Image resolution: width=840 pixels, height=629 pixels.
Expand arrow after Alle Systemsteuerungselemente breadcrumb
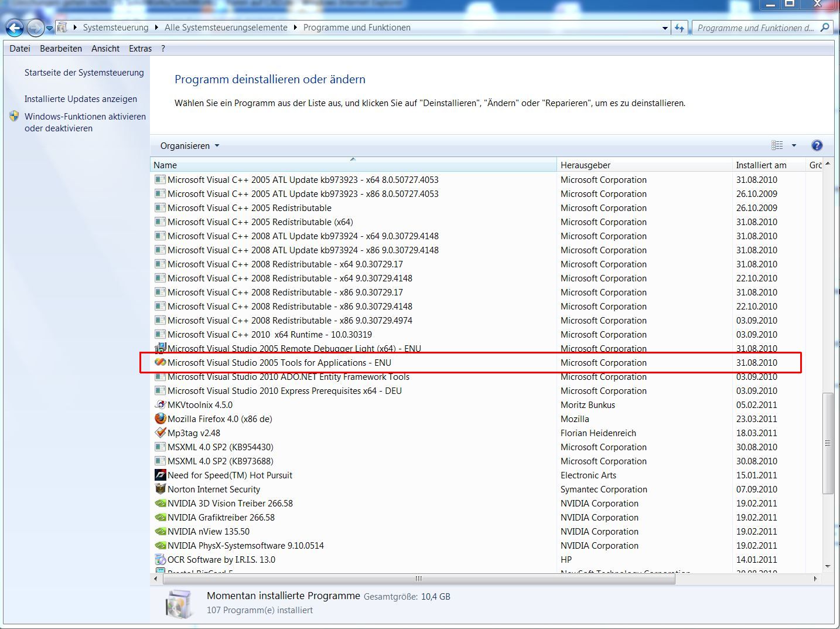(x=295, y=28)
